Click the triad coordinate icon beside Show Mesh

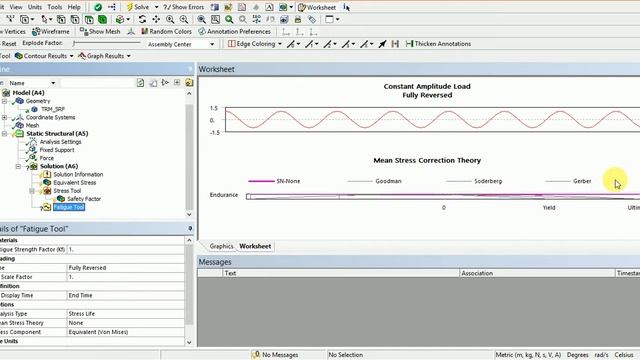[x=131, y=31]
